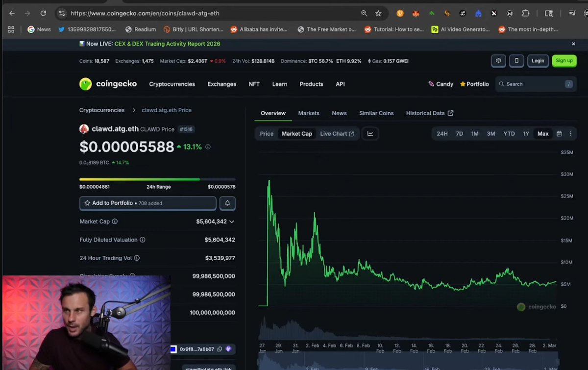Click the X extension icon in browser toolbar
588x370 pixels.
494,13
